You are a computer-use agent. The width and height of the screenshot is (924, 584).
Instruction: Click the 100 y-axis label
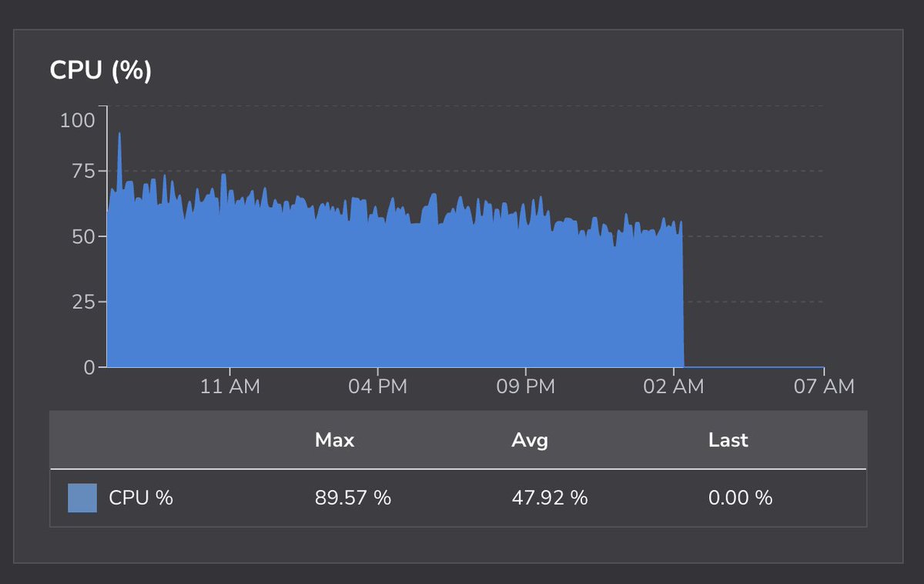(x=77, y=121)
